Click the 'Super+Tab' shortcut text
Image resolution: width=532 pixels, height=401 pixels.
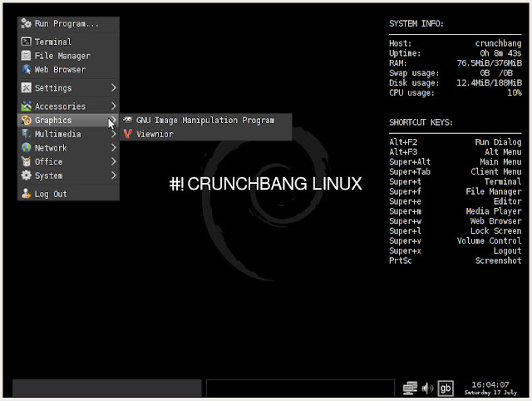410,171
